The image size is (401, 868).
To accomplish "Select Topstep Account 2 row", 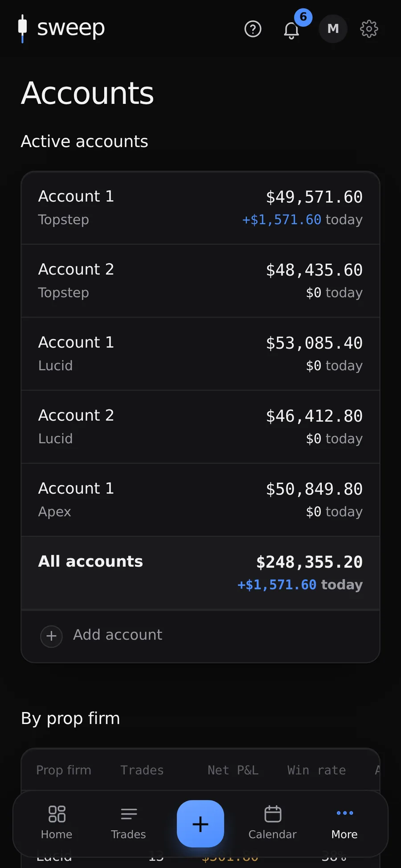I will click(x=200, y=281).
